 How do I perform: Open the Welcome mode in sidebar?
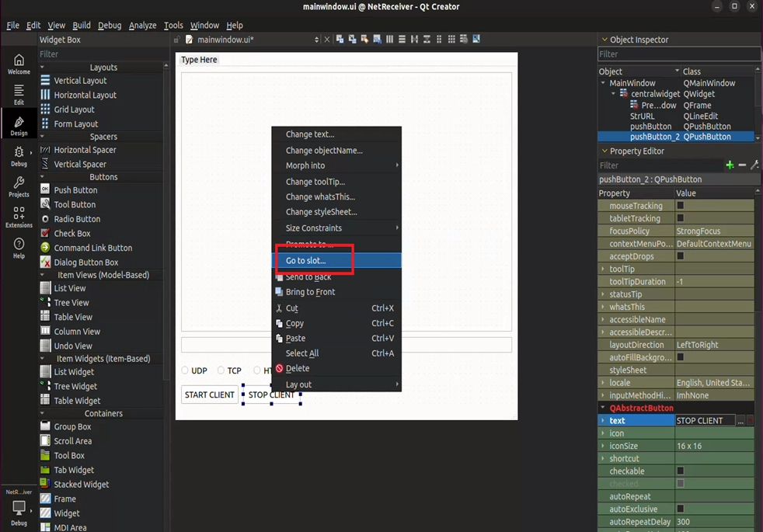19,64
